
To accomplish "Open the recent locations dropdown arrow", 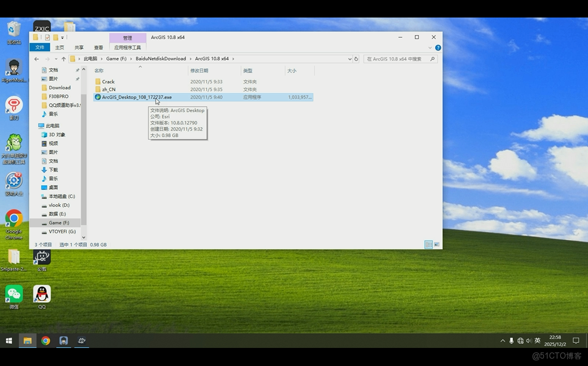I will (x=55, y=59).
